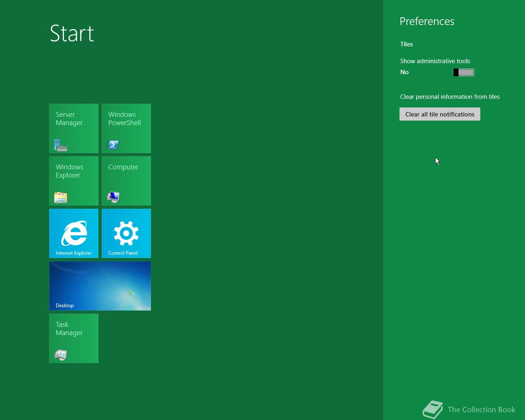This screenshot has width=525, height=420.
Task: Click the Start heading text
Action: (x=72, y=33)
